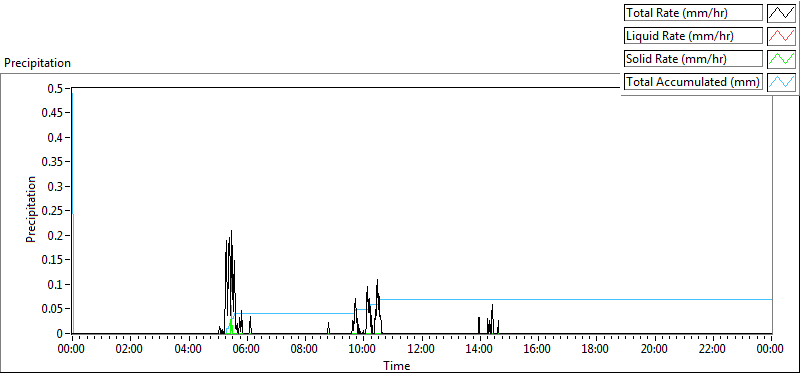Viewport: 800px width, 373px height.
Task: Click the 06:00 time axis marker
Action: tap(247, 349)
